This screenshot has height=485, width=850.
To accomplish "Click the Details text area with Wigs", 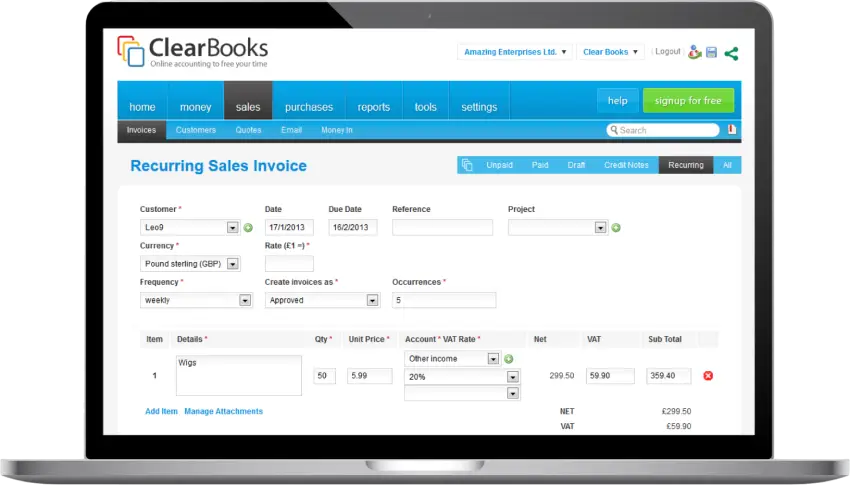I will (239, 376).
